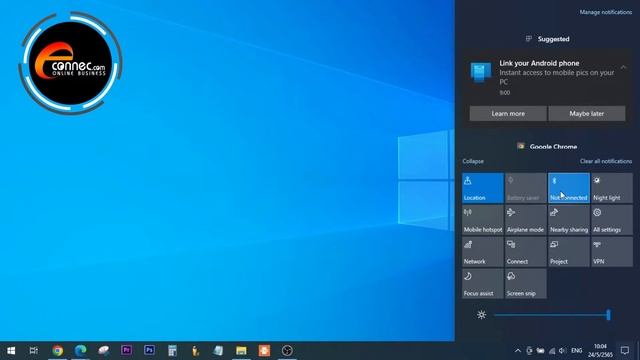Open the Network quick action tile
The image size is (640, 360).
pos(482,252)
